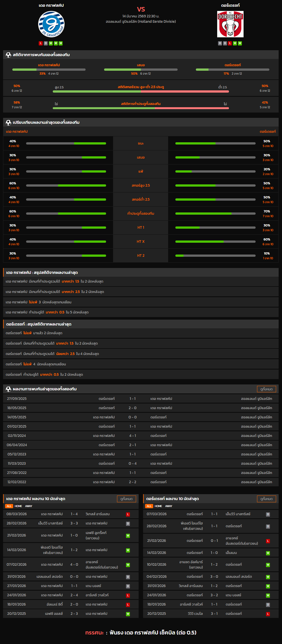
Task: Switch to AWAY tab in ดอร์เดรชท์ results
Action: coord(169,506)
